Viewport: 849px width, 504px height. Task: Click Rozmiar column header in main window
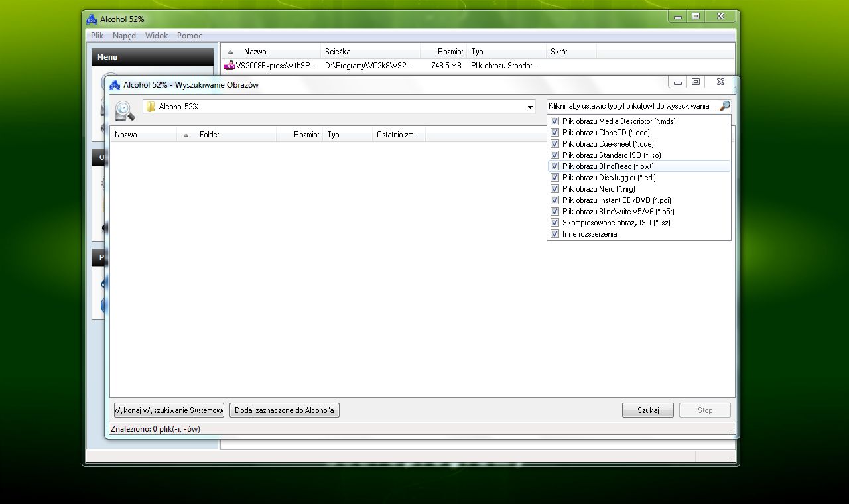coord(443,52)
